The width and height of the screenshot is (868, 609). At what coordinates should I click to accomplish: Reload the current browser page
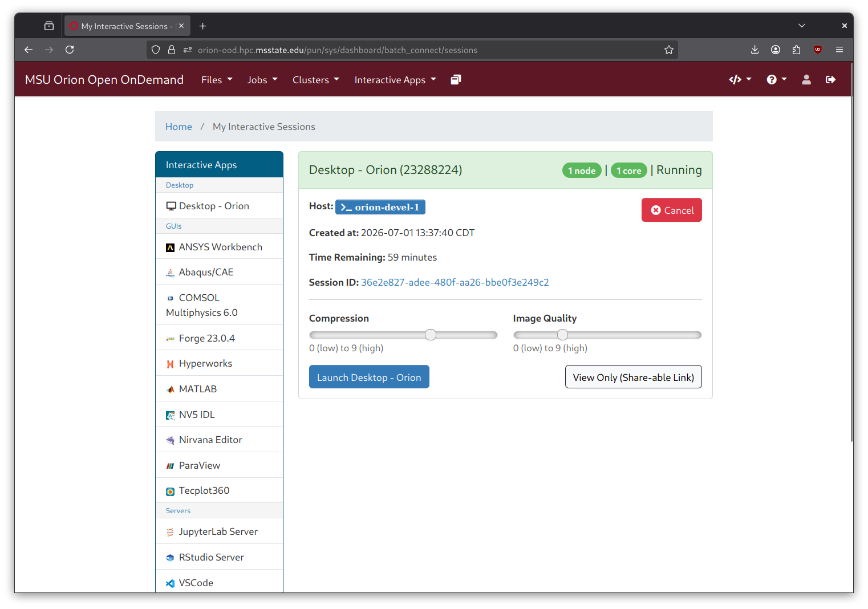coord(70,50)
